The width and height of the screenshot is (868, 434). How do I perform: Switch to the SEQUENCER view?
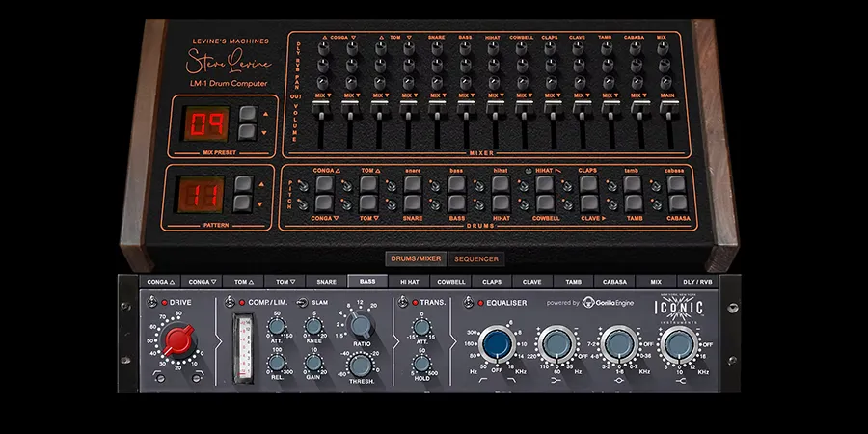point(476,258)
